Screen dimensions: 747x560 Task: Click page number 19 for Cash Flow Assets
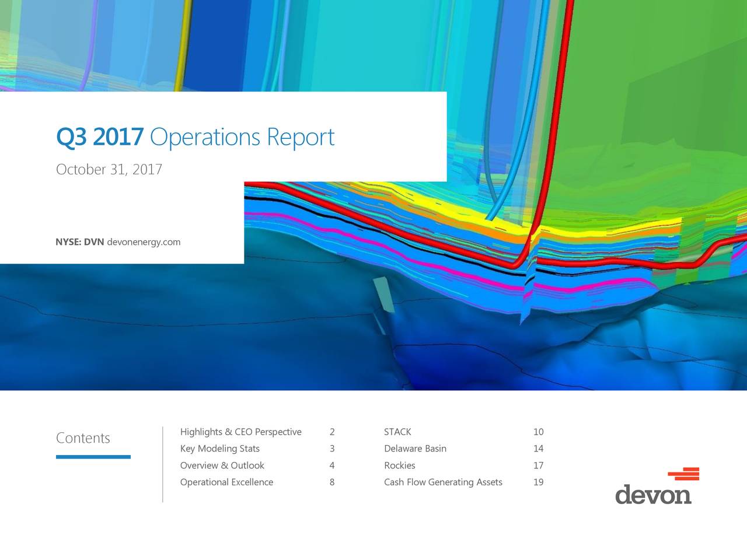(x=538, y=482)
